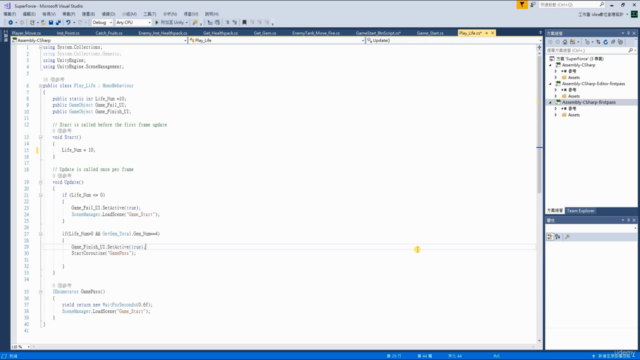Viewport: 640px width, 360px height.
Task: Collapse the Play_Life class outline toggle
Action: 40,86
